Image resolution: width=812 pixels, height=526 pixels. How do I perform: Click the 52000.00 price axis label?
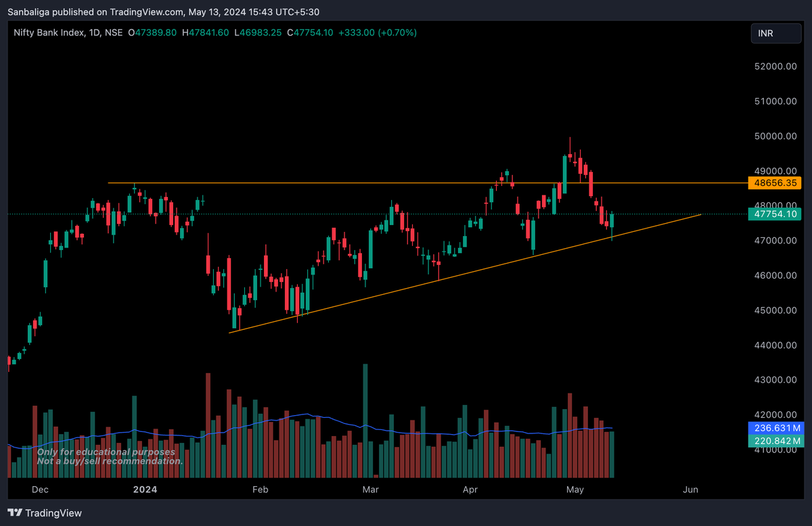tap(775, 66)
